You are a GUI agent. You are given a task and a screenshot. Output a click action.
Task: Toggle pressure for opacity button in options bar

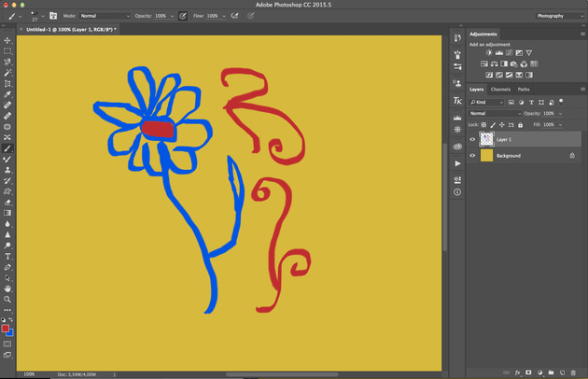(x=183, y=16)
